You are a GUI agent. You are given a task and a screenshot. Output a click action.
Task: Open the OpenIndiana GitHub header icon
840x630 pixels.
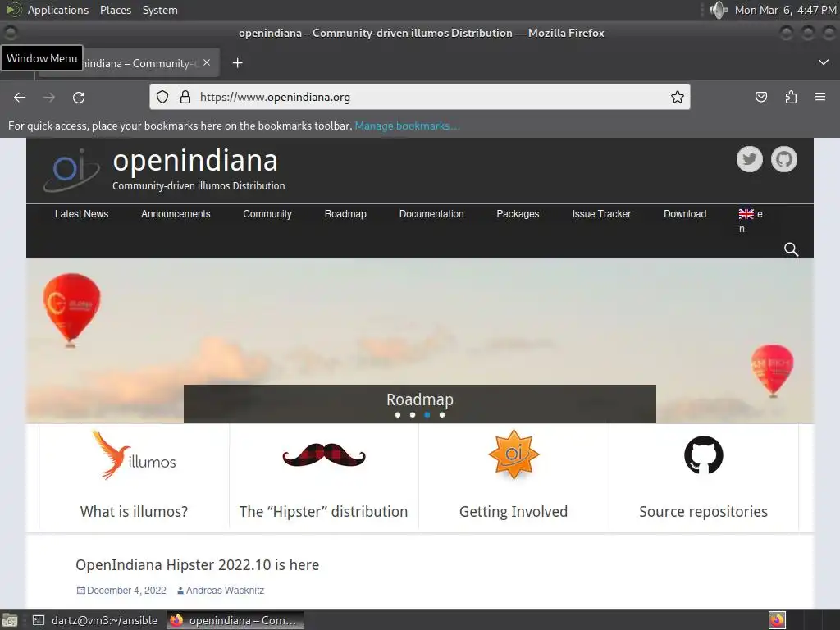pyautogui.click(x=783, y=159)
